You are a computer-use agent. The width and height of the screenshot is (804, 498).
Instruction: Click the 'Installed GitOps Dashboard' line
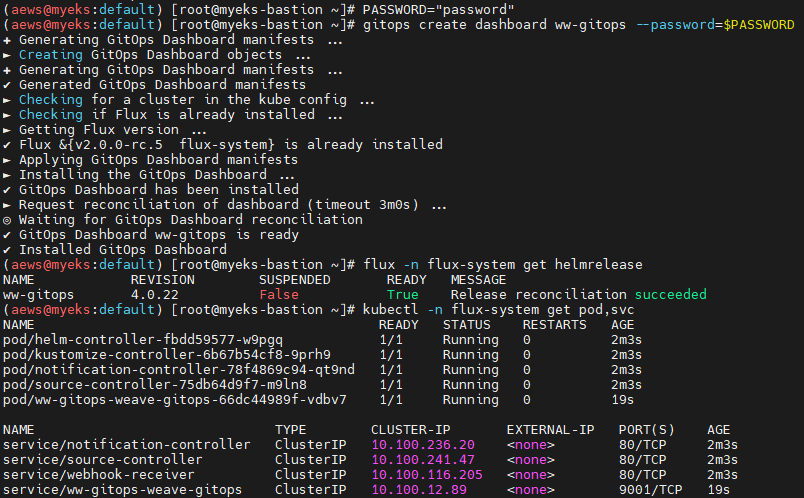(123, 249)
